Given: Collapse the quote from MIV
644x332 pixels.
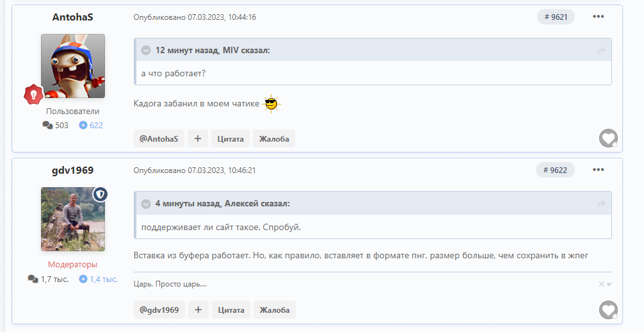Looking at the screenshot, I should pos(146,51).
